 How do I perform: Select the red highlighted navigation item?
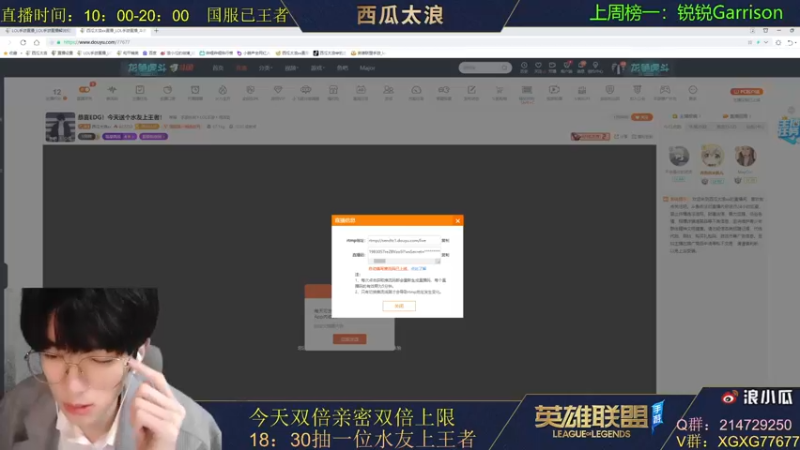click(x=241, y=68)
